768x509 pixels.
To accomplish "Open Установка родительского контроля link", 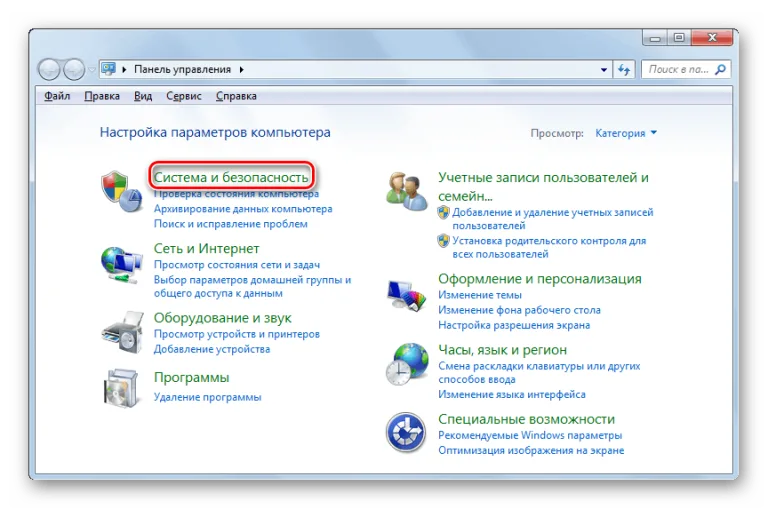I will (x=549, y=247).
